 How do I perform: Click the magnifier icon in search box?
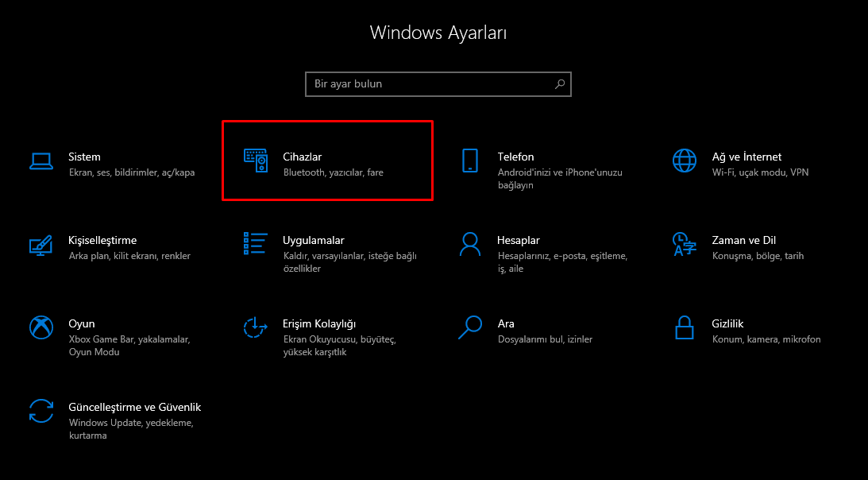point(560,84)
